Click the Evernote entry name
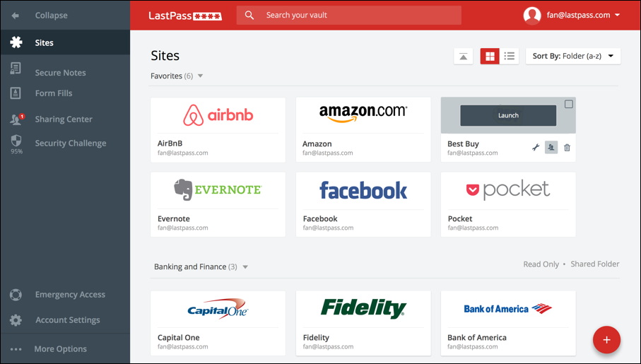 pyautogui.click(x=174, y=219)
